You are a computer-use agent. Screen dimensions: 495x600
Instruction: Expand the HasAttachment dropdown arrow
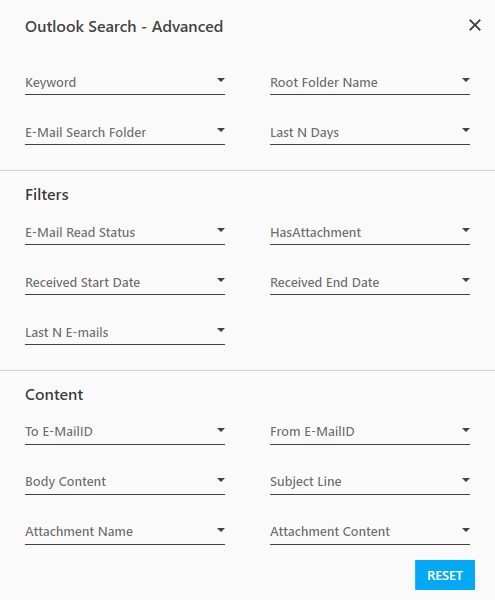click(x=466, y=230)
